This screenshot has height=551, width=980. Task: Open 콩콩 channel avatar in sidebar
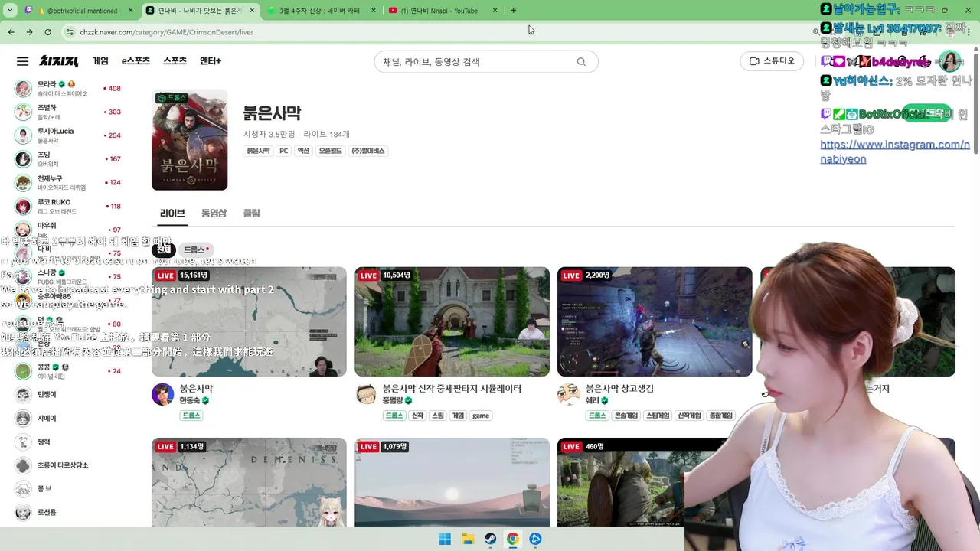[24, 371]
